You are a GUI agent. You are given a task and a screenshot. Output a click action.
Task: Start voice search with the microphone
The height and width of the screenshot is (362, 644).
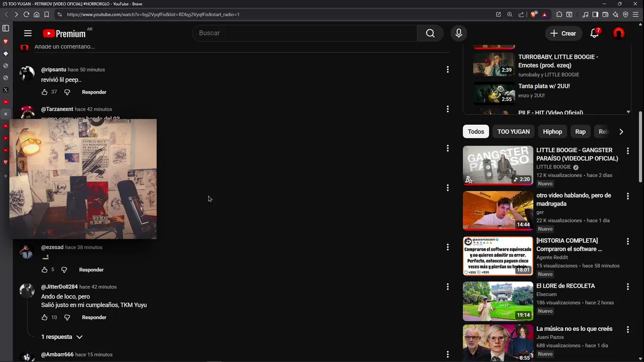pos(458,33)
